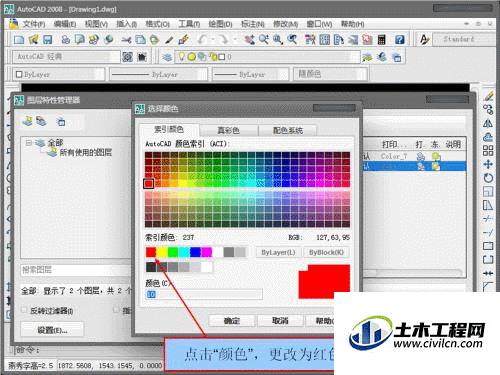Open the ByLayer lineweight dropdown
This screenshot has width=500, height=375.
coord(251,74)
